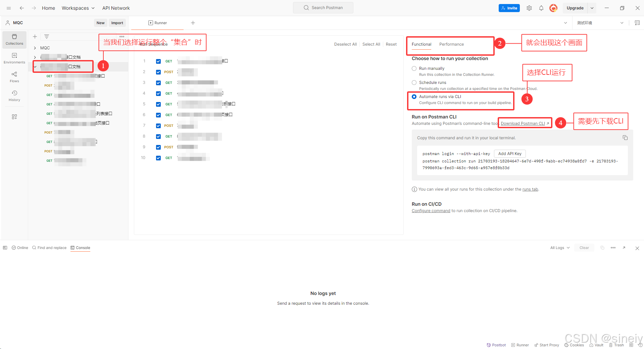Click Deselect All
This screenshot has height=349, width=644.
click(345, 44)
